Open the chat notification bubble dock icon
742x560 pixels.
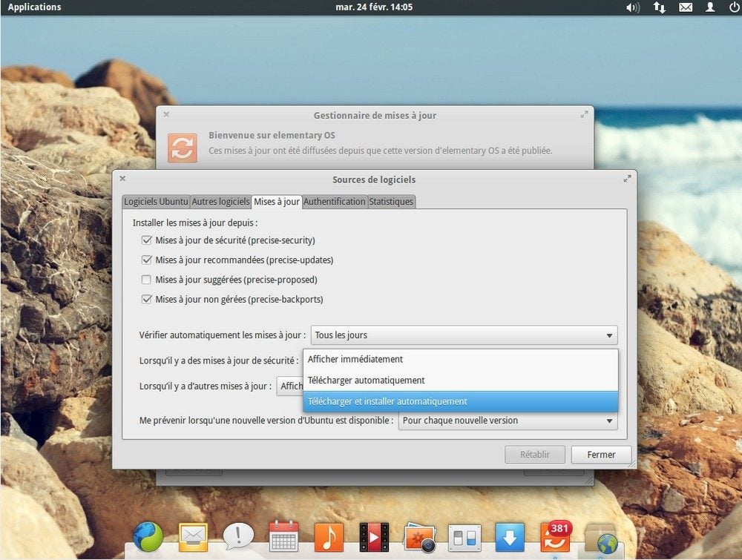(238, 537)
